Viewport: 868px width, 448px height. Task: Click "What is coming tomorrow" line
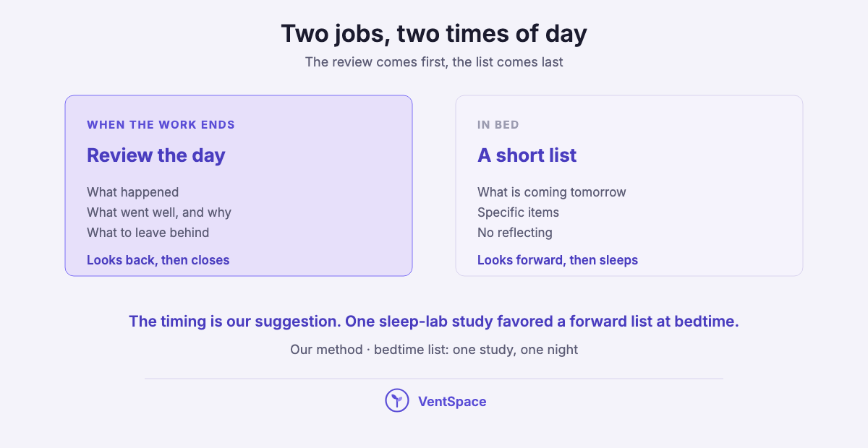552,192
